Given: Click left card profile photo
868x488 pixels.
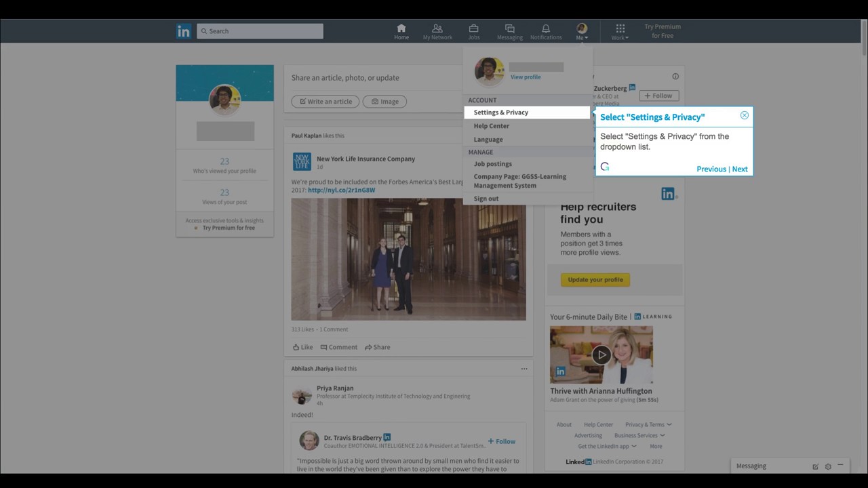Looking at the screenshot, I should [x=224, y=100].
